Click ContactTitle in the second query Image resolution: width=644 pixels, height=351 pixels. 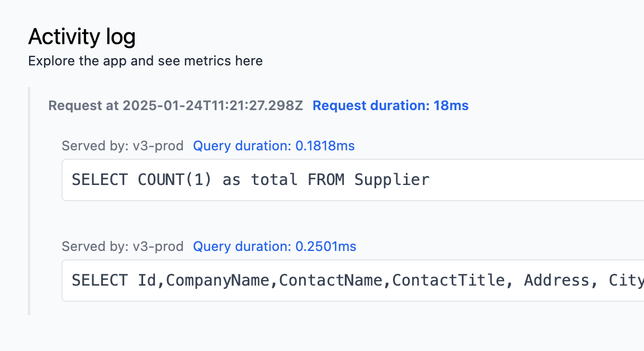(448, 281)
